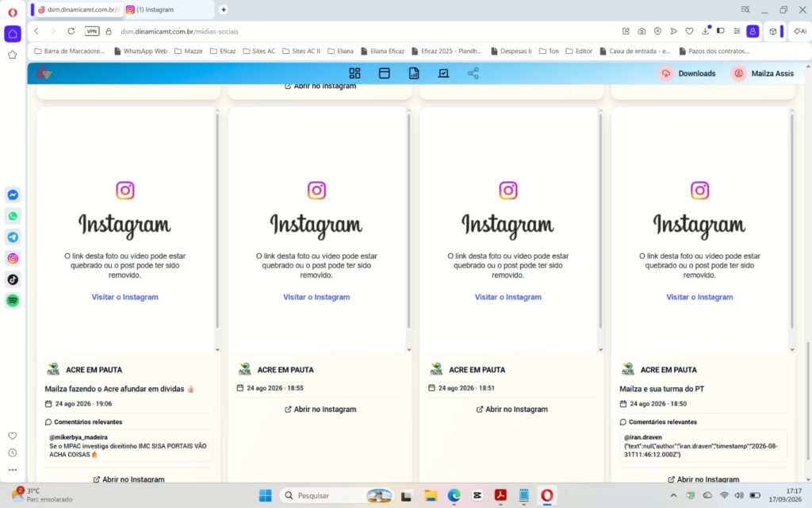
Task: Open the Barra de Marcadores folder
Action: click(x=69, y=51)
